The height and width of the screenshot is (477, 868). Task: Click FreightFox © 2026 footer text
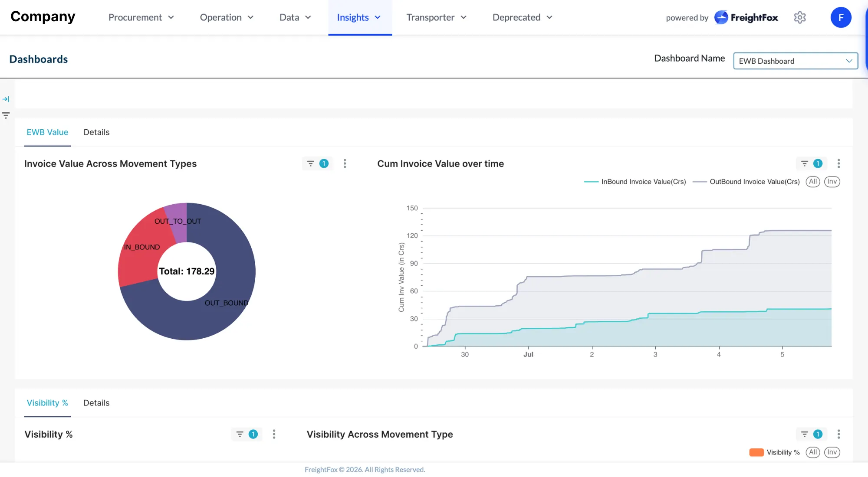point(365,470)
